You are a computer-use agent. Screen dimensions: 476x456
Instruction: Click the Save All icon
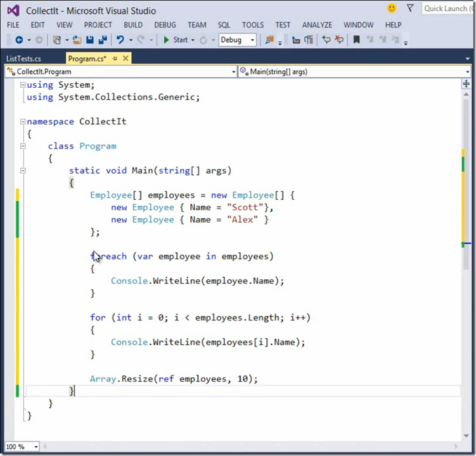pos(103,40)
